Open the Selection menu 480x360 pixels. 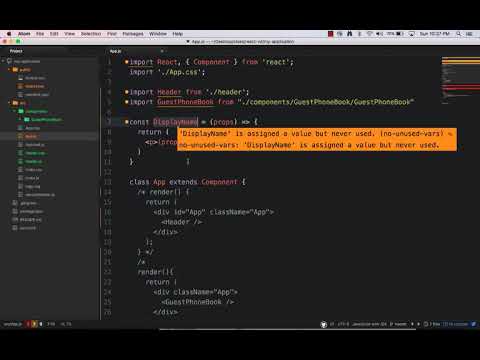(91, 34)
